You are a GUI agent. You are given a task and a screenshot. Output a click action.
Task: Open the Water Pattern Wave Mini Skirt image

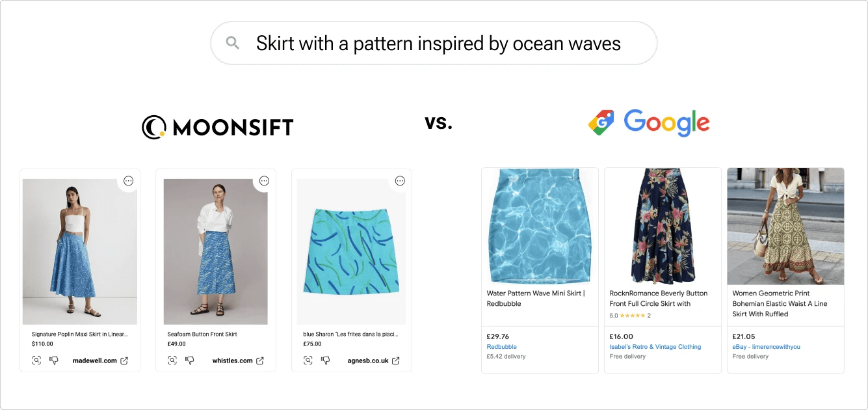pyautogui.click(x=540, y=226)
